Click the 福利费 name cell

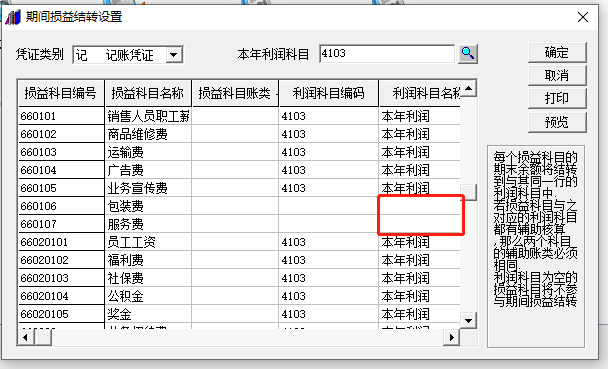[x=148, y=260]
